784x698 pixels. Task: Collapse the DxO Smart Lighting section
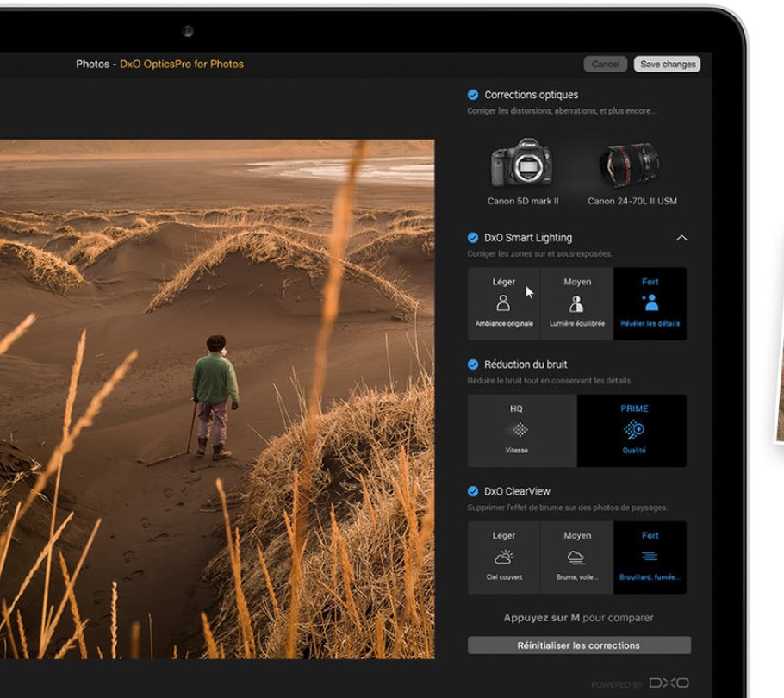point(681,238)
